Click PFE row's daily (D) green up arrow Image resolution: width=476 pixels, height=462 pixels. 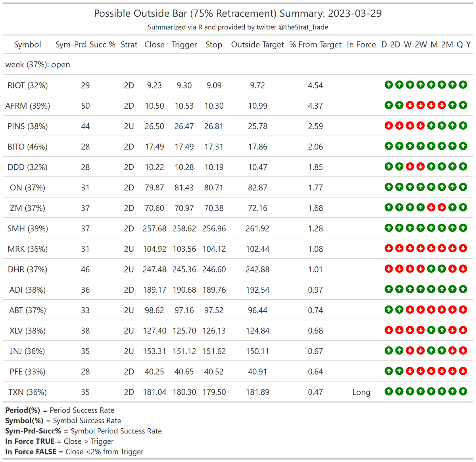[389, 371]
